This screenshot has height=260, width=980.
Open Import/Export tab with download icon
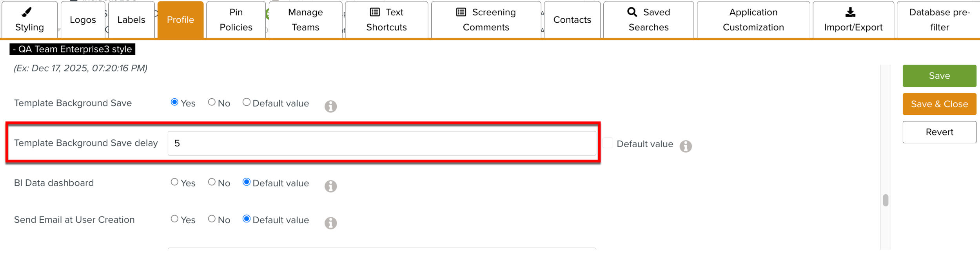(853, 20)
